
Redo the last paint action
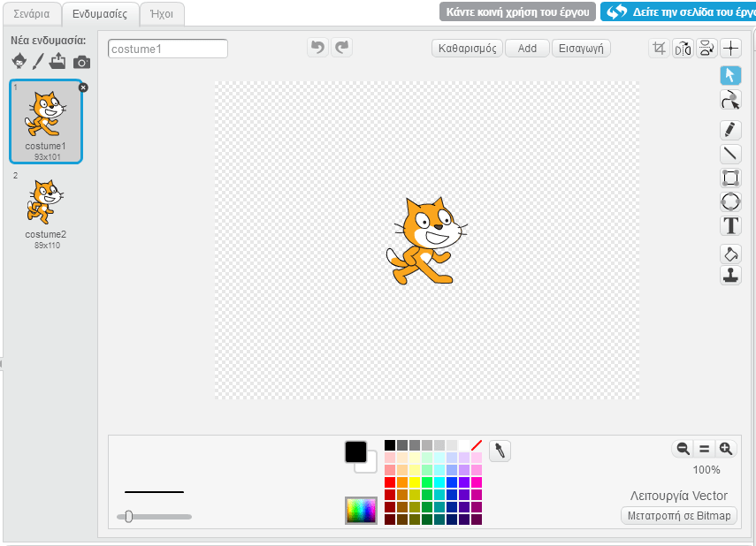click(342, 47)
